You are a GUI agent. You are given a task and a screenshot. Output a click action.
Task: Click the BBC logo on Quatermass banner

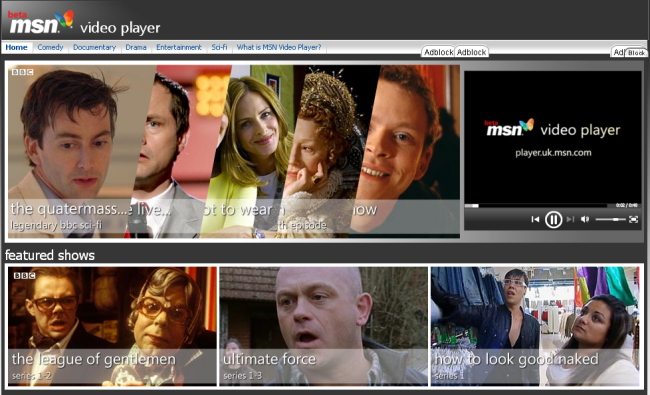point(22,72)
